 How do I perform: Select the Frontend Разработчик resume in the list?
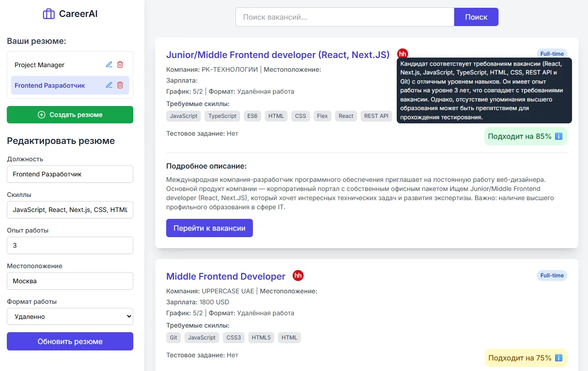pos(50,85)
